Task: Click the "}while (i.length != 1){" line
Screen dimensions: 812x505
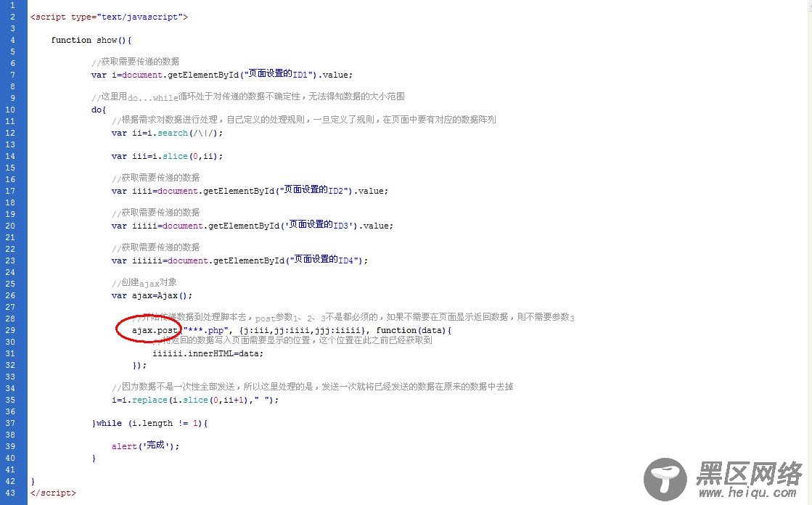Action: tap(149, 423)
